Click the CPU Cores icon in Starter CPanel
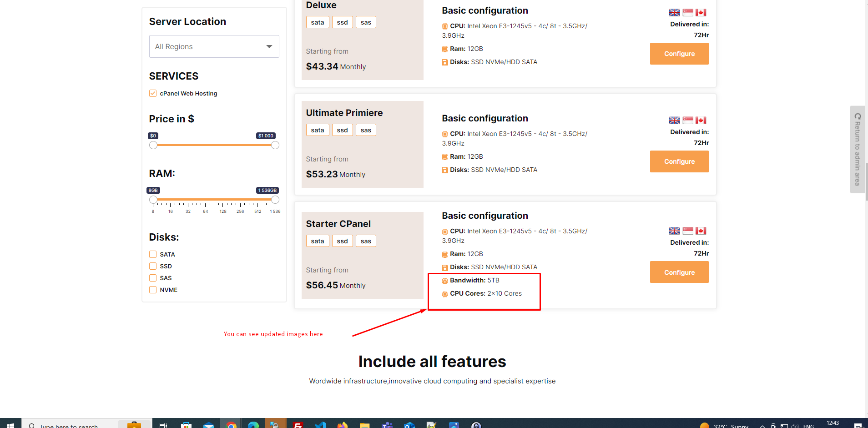 pos(445,294)
